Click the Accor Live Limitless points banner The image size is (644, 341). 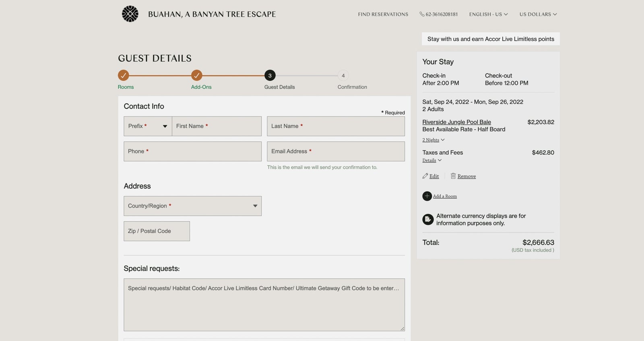click(491, 39)
